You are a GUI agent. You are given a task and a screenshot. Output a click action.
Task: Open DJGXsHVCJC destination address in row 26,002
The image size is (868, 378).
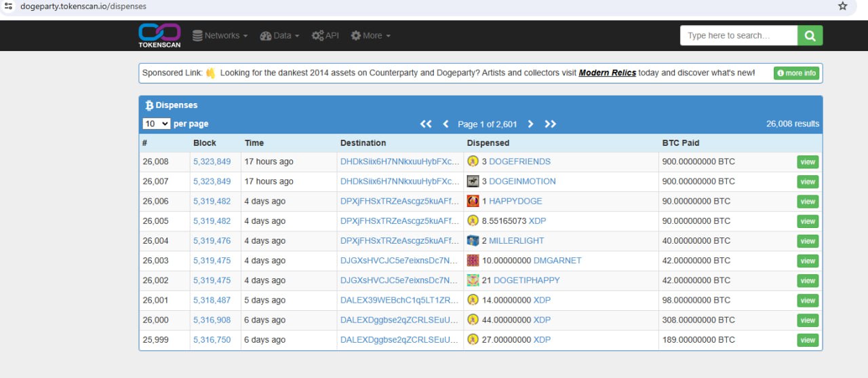click(399, 280)
